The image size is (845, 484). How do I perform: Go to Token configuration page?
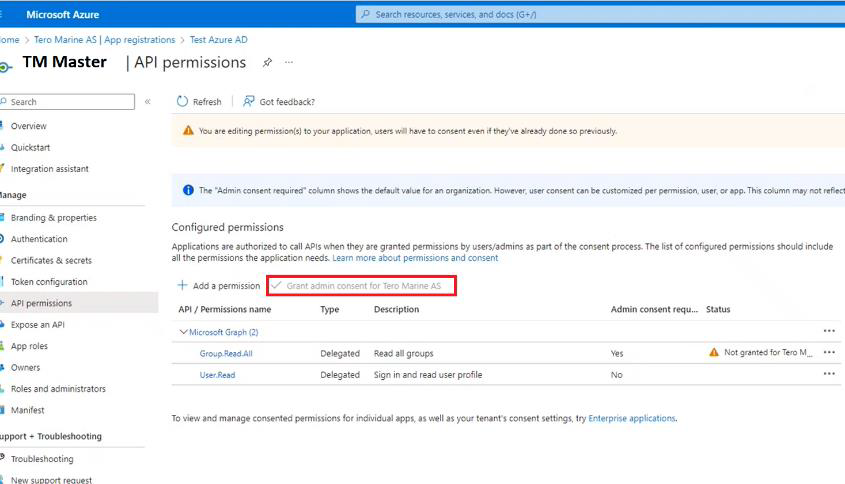click(x=48, y=282)
